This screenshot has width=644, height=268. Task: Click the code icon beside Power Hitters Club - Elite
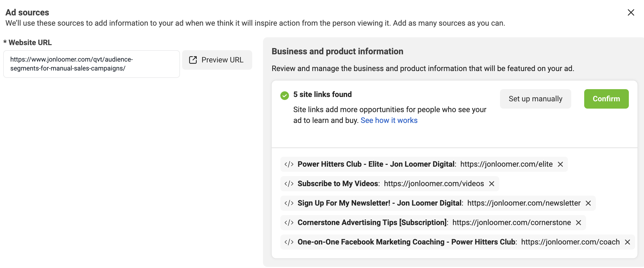pyautogui.click(x=289, y=164)
